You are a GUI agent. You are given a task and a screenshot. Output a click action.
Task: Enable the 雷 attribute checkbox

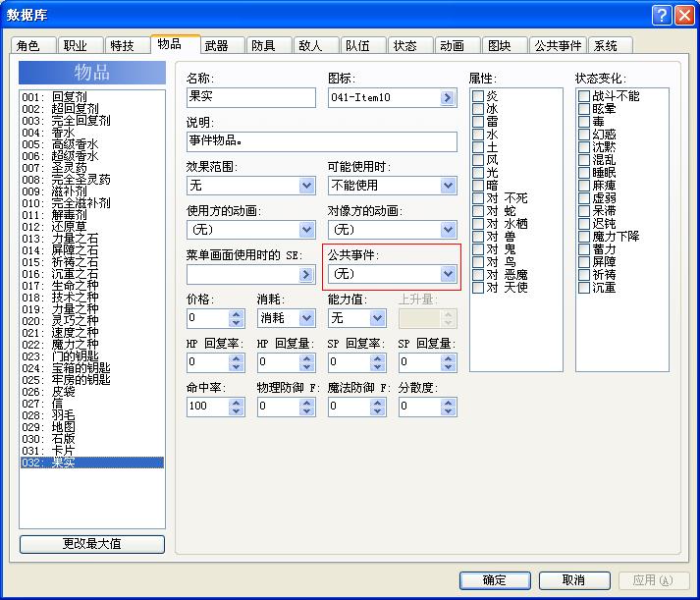coord(478,122)
